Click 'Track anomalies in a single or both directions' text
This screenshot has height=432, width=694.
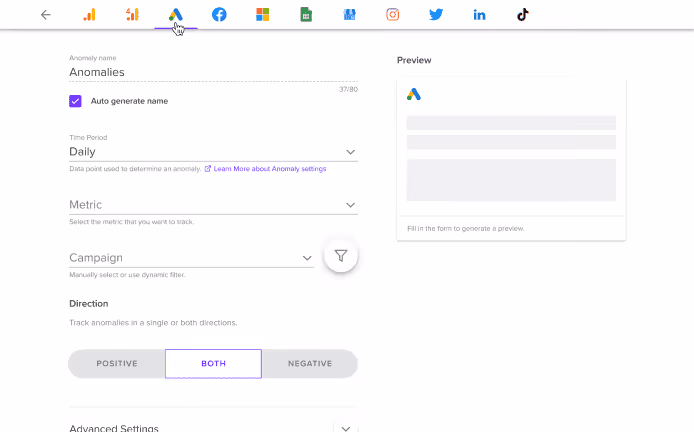tap(153, 323)
